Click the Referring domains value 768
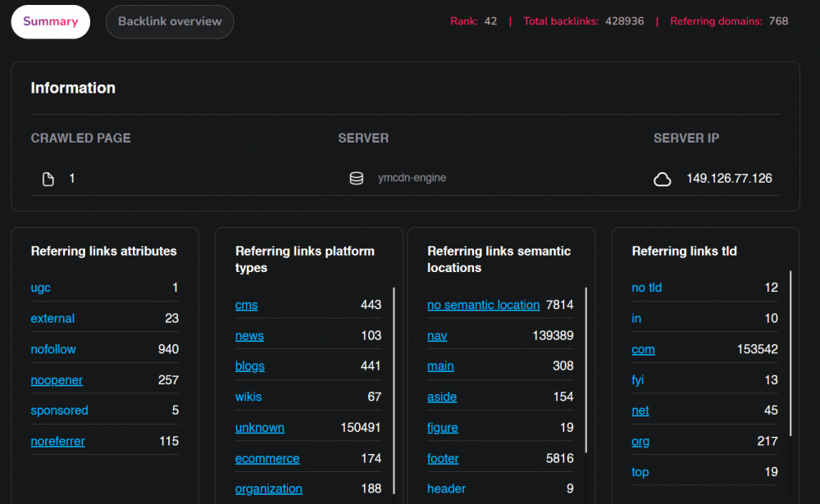The height and width of the screenshot is (504, 820). click(x=778, y=21)
